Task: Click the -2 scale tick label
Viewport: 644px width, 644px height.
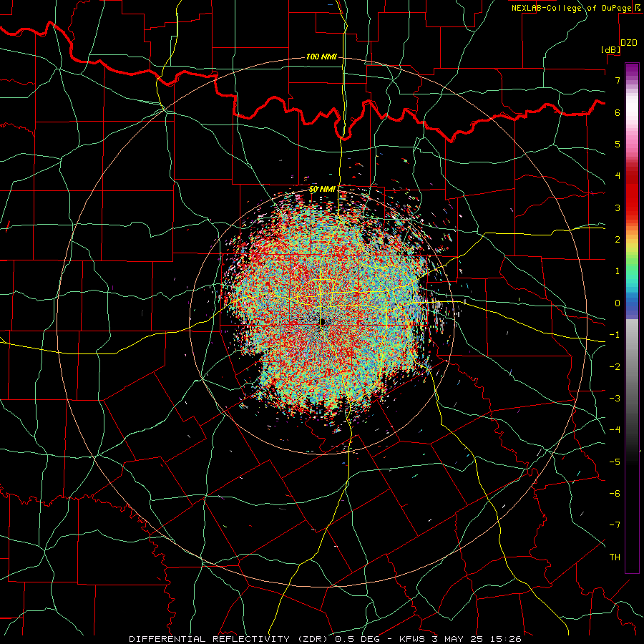Action: 615,367
